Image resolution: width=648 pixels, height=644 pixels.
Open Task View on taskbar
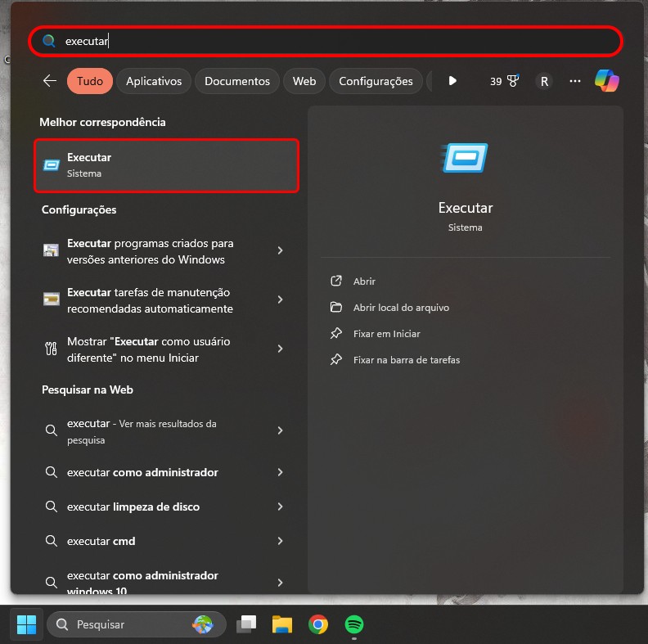coord(246,624)
